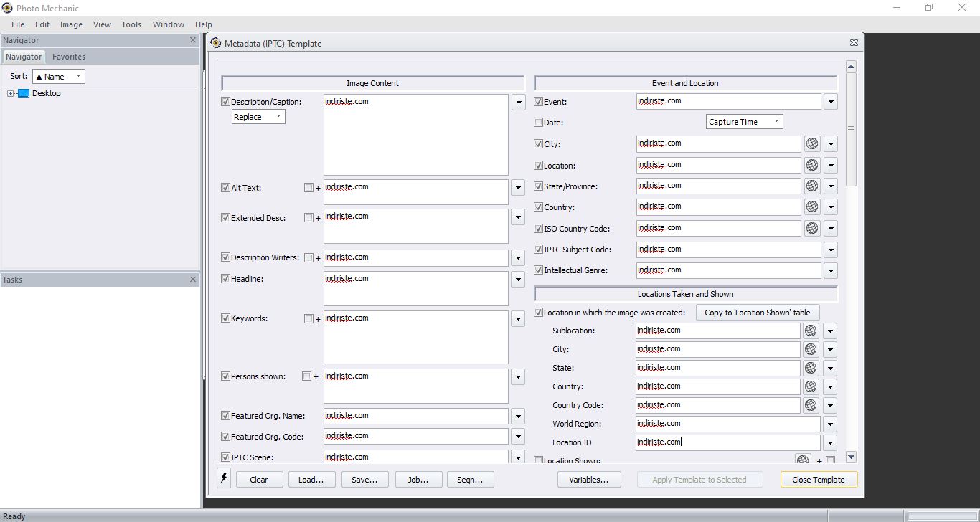Open the Window menu
Screen dimensions: 980x522
169,24
